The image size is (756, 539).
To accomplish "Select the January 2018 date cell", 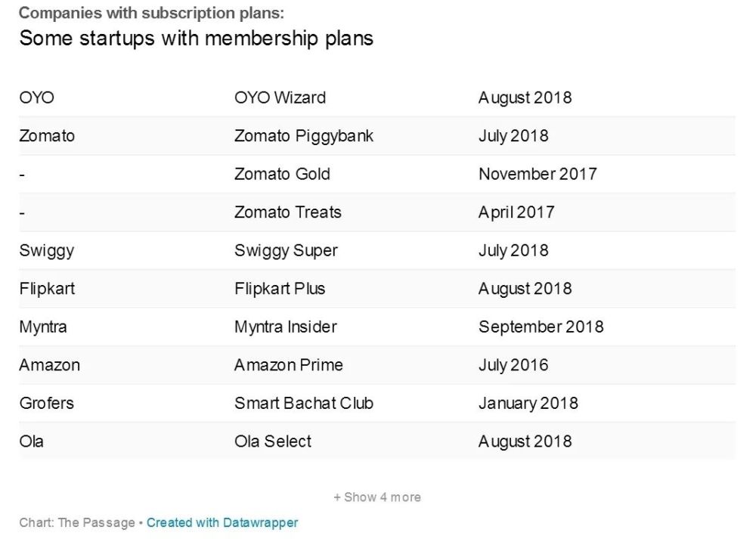I will 528,403.
